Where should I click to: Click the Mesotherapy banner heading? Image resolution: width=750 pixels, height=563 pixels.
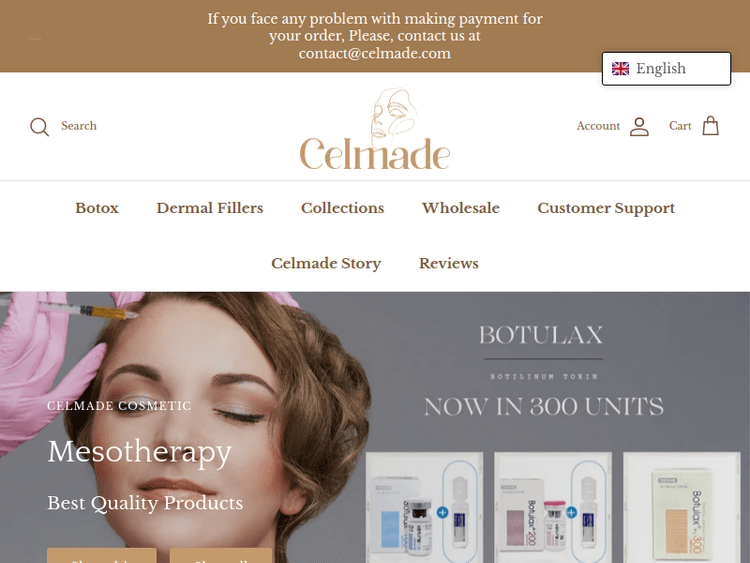coord(139,451)
